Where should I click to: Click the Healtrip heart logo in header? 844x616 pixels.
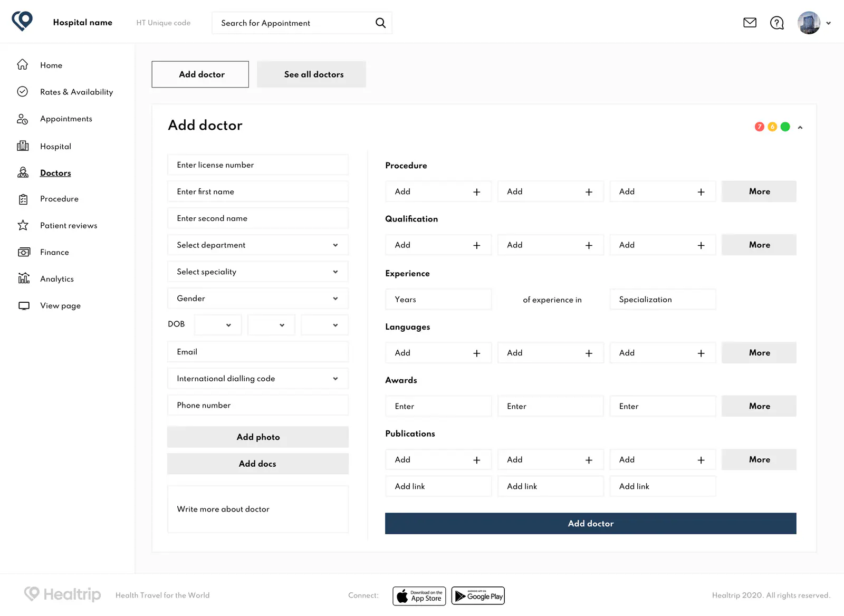click(x=22, y=21)
